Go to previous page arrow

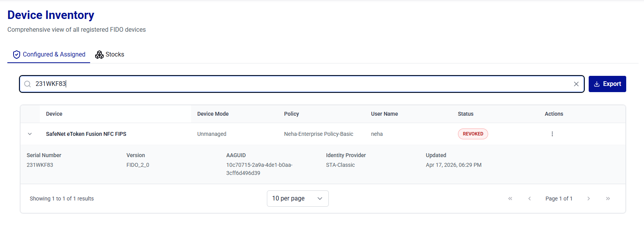click(x=530, y=199)
